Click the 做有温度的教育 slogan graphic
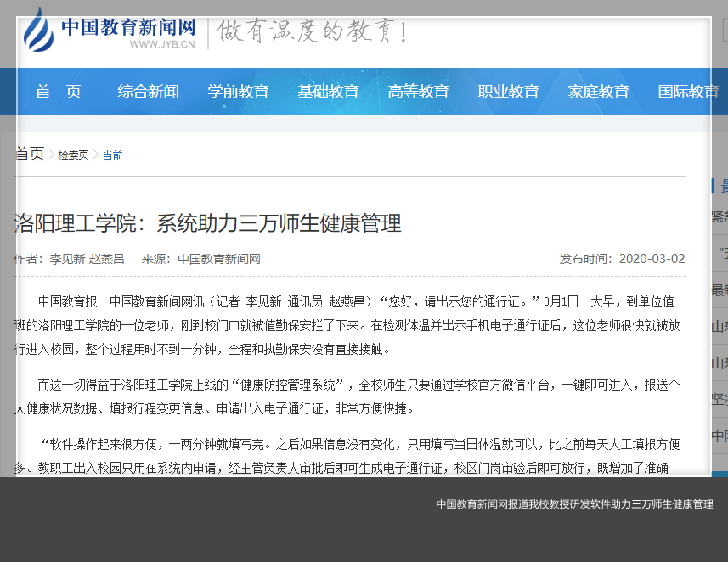The width and height of the screenshot is (728, 562). [313, 32]
